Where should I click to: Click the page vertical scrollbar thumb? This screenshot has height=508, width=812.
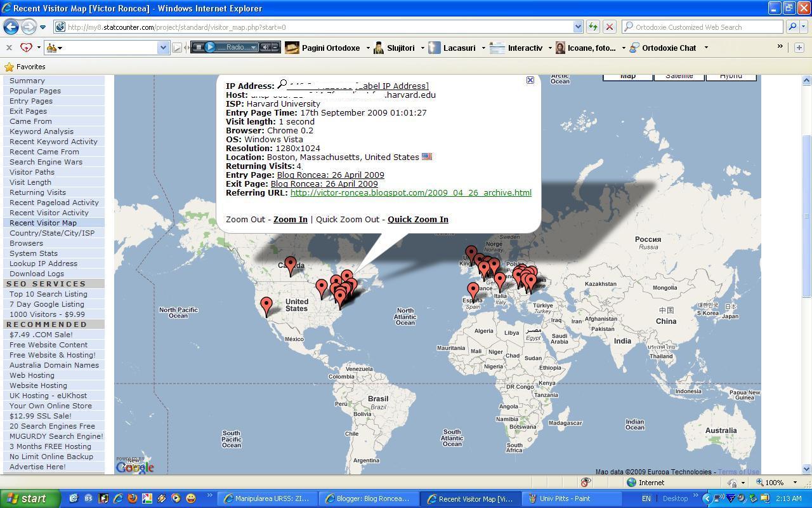click(807, 216)
